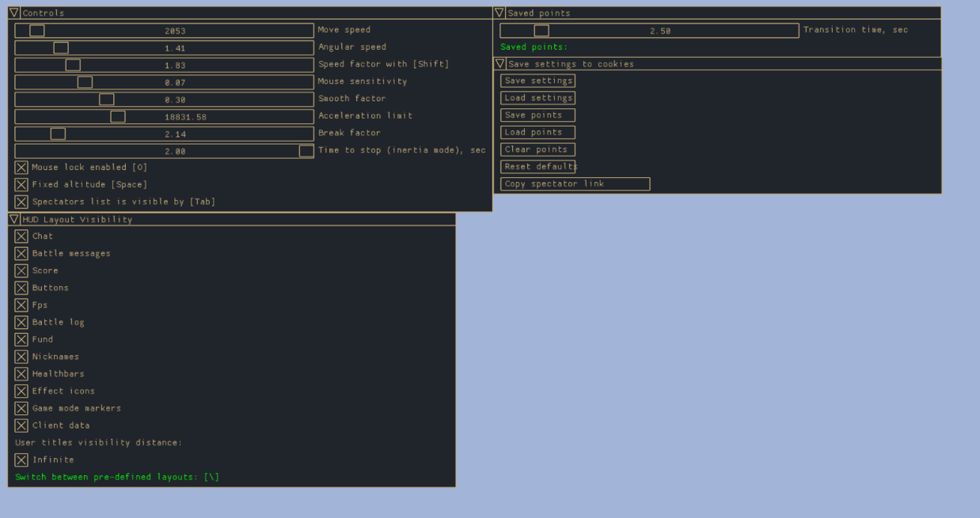Turn off Nicknames visibility
This screenshot has height=518, width=980.
click(x=21, y=357)
